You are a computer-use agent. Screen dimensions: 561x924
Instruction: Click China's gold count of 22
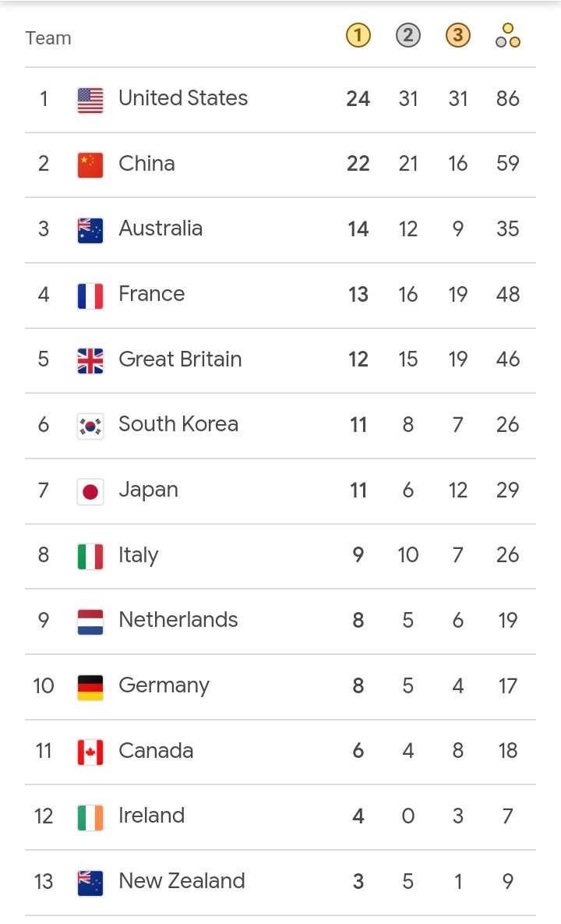click(358, 164)
